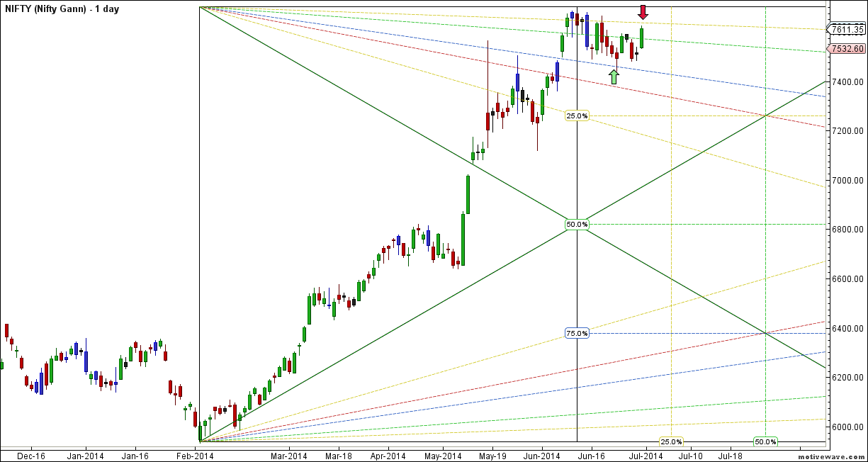Click the 50.0% label at Gann center
The height and width of the screenshot is (462, 868).
coord(577,225)
